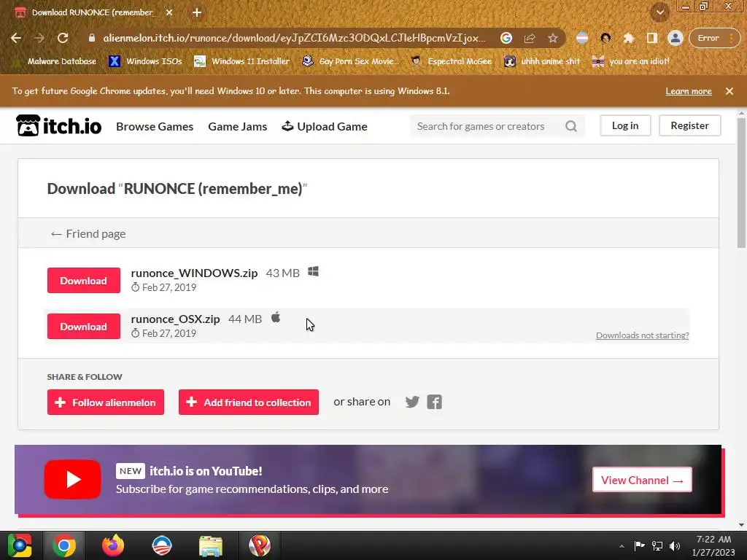Image resolution: width=747 pixels, height=560 pixels.
Task: Click the scrollbar down arrow
Action: pos(741,525)
